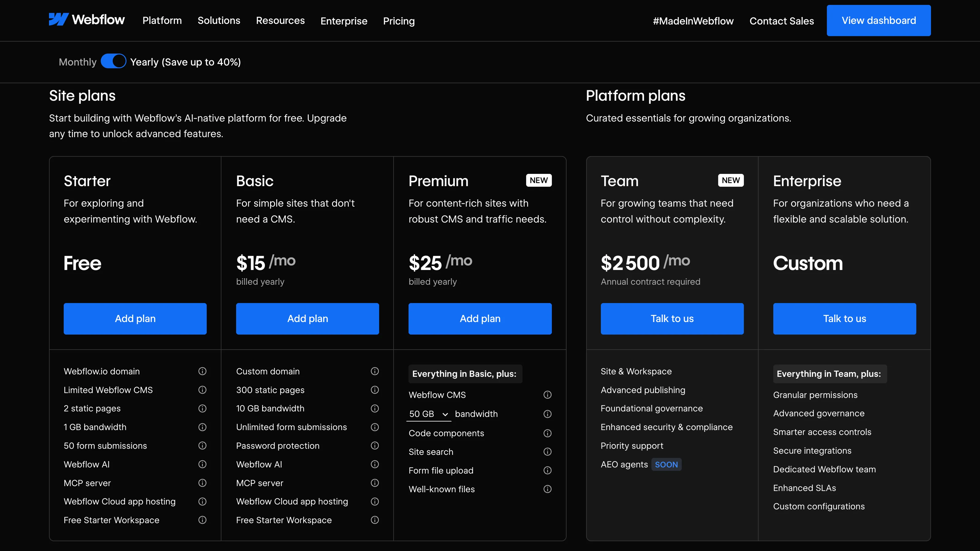Click the NEW badge on Premium
Viewport: 980px width, 551px height.
click(539, 180)
